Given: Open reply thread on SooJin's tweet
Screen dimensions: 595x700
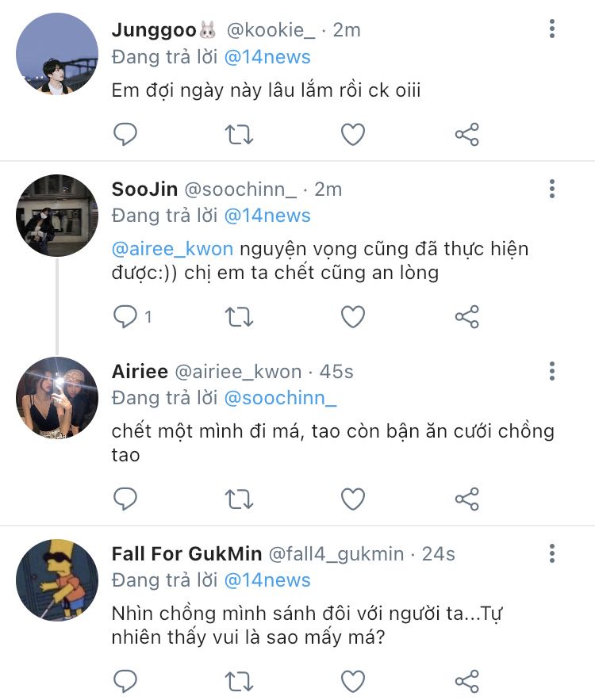Looking at the screenshot, I should click(127, 317).
